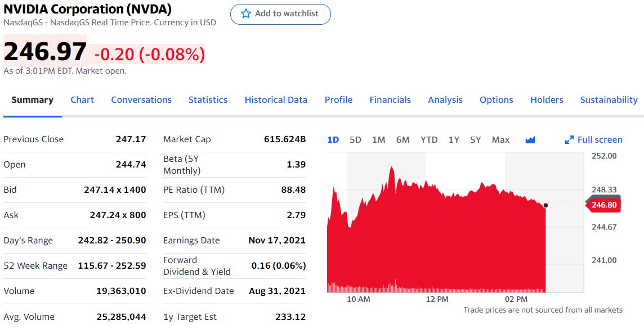This screenshot has width=644, height=330.
Task: Select the 5D chart range
Action: 355,140
